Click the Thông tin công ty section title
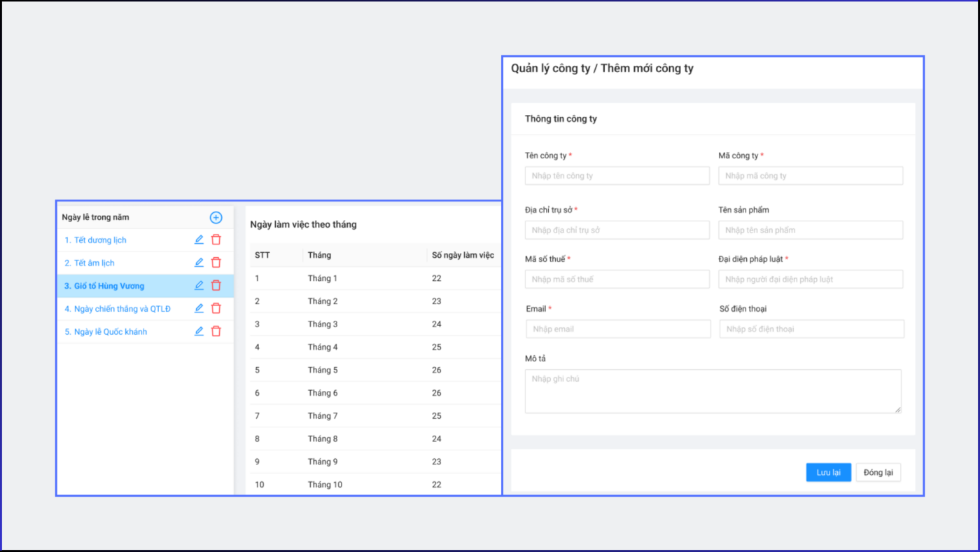This screenshot has width=980, height=552. [561, 119]
